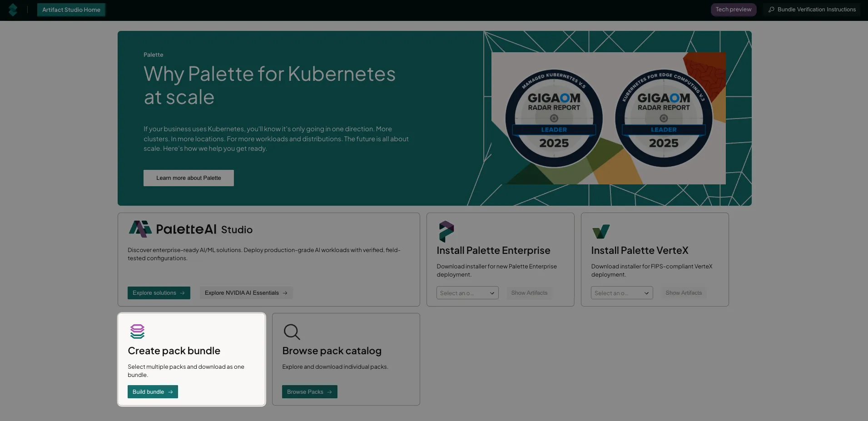Click the Build bundle button
Viewport: 868px width, 421px height.
(152, 391)
